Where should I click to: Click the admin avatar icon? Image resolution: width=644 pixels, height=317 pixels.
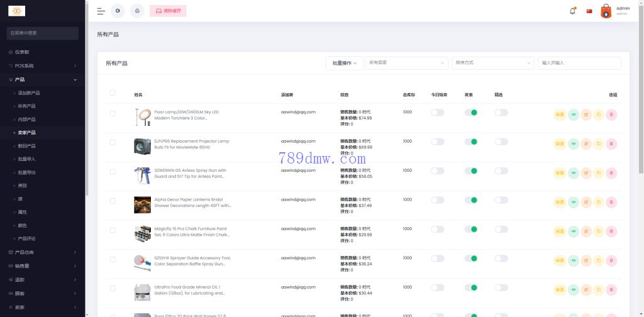click(x=606, y=11)
